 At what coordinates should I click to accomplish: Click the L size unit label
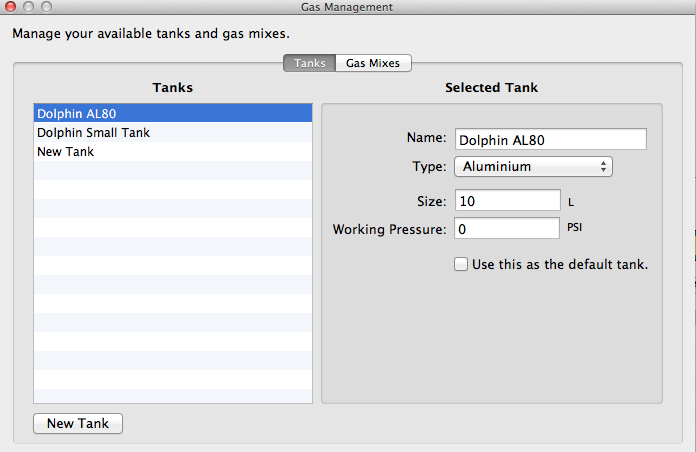[x=571, y=202]
